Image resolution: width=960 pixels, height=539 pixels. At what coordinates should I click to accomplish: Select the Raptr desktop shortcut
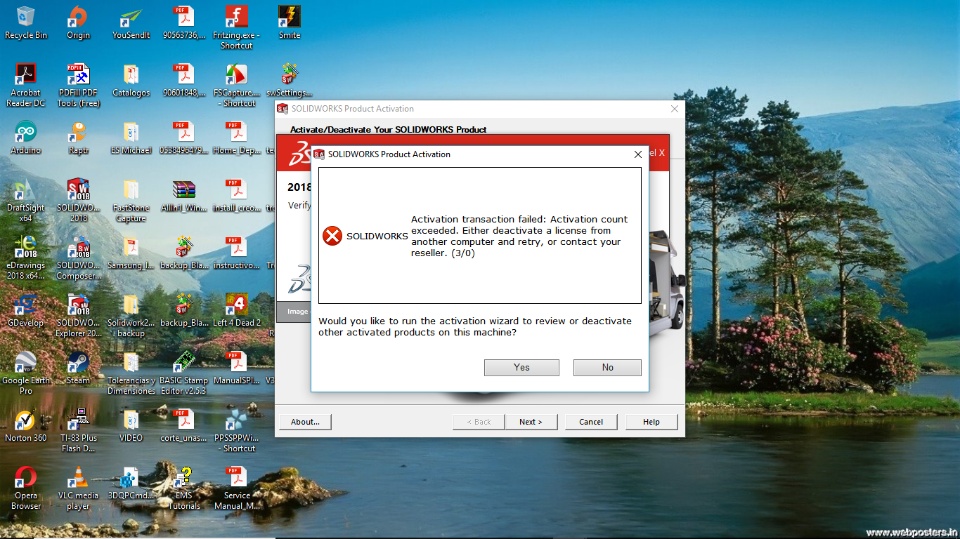78,137
